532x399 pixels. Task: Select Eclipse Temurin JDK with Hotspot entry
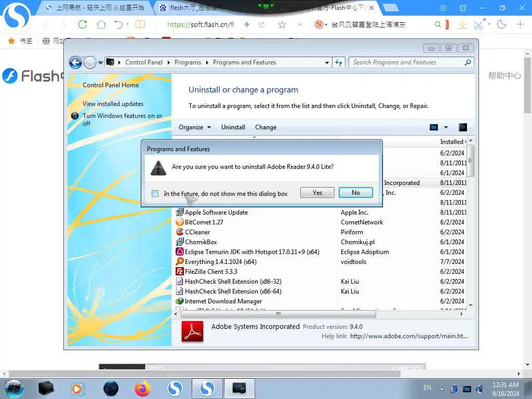click(x=252, y=252)
